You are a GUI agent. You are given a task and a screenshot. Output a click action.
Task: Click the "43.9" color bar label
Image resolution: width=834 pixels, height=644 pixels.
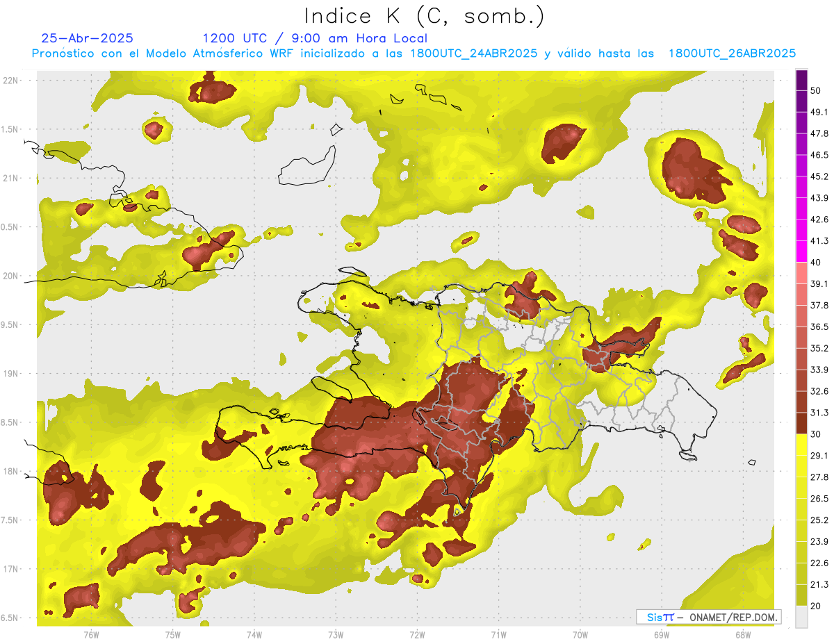tap(819, 198)
